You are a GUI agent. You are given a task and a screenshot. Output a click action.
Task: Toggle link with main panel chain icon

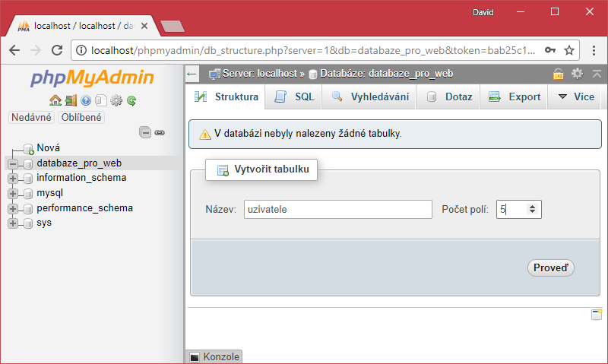point(160,132)
